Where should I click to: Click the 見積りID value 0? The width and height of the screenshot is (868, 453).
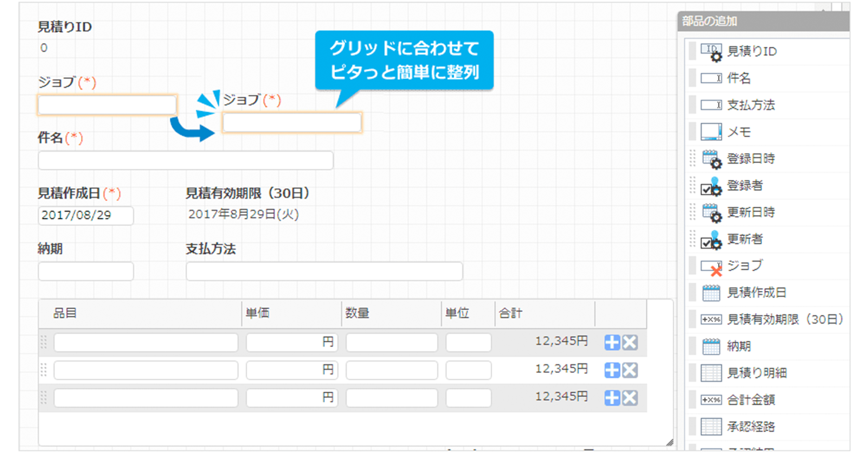[x=44, y=48]
